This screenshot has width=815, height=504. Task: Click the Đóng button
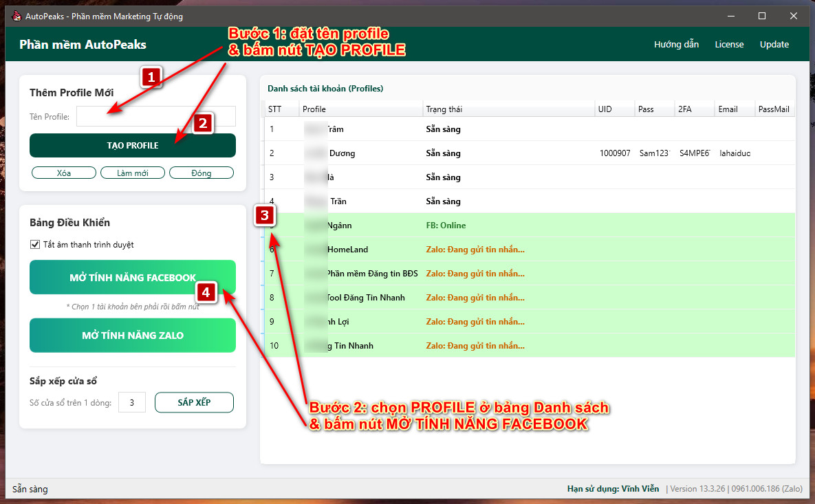(201, 173)
